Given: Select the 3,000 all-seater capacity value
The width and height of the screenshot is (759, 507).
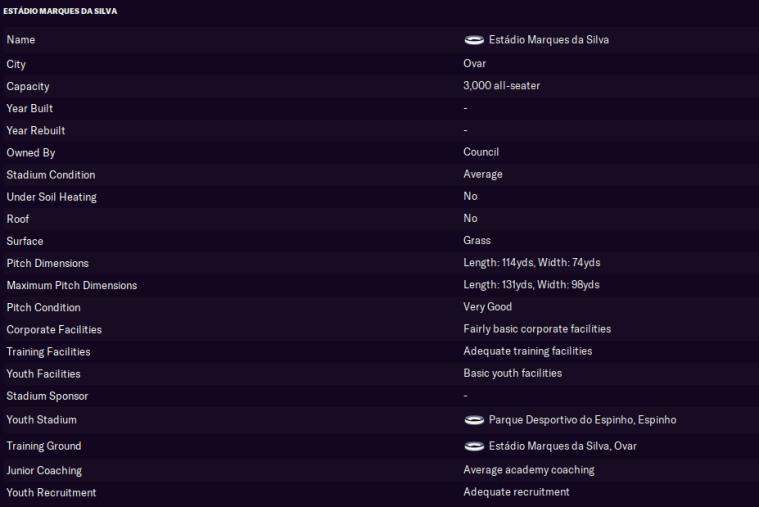Looking at the screenshot, I should [501, 86].
